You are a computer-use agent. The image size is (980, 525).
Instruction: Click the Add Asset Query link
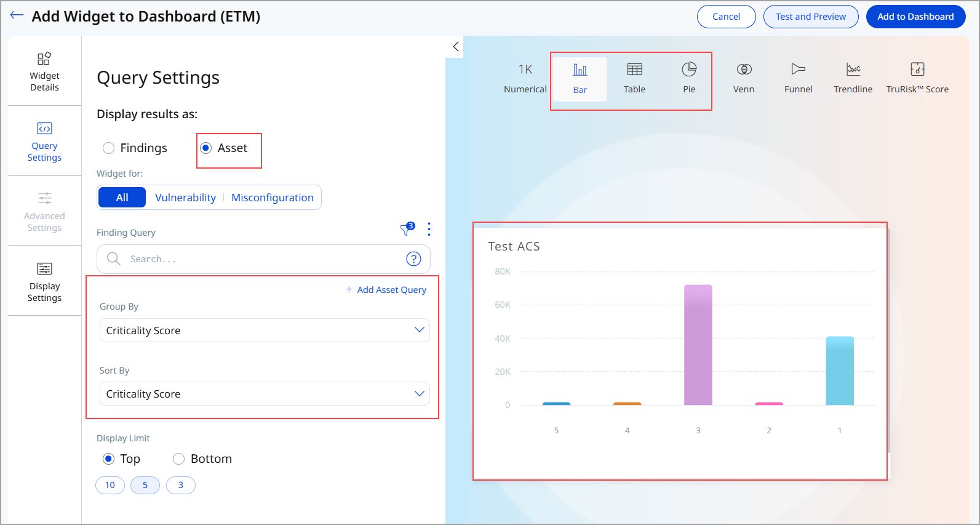[386, 290]
